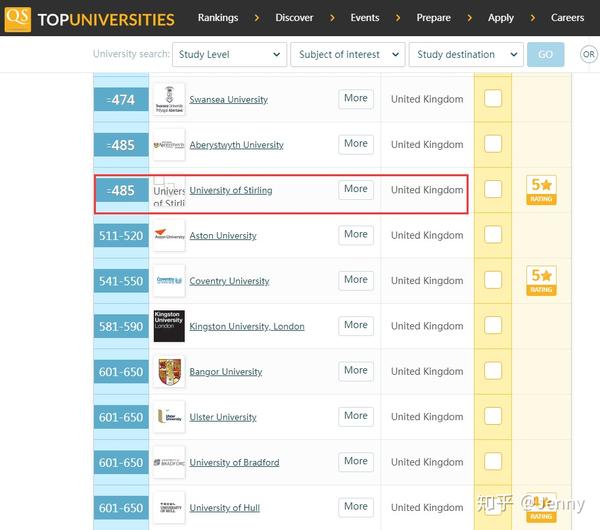Click chevron arrow after Events

point(398,18)
